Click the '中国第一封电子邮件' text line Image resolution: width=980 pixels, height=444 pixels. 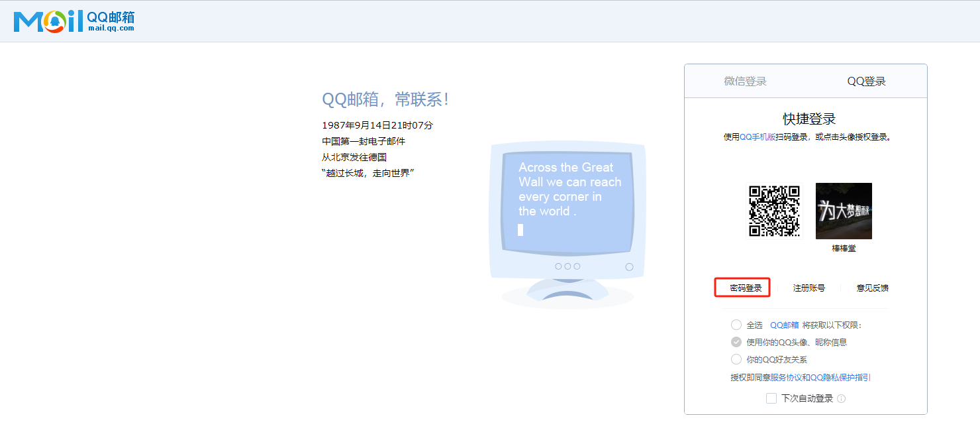(364, 141)
